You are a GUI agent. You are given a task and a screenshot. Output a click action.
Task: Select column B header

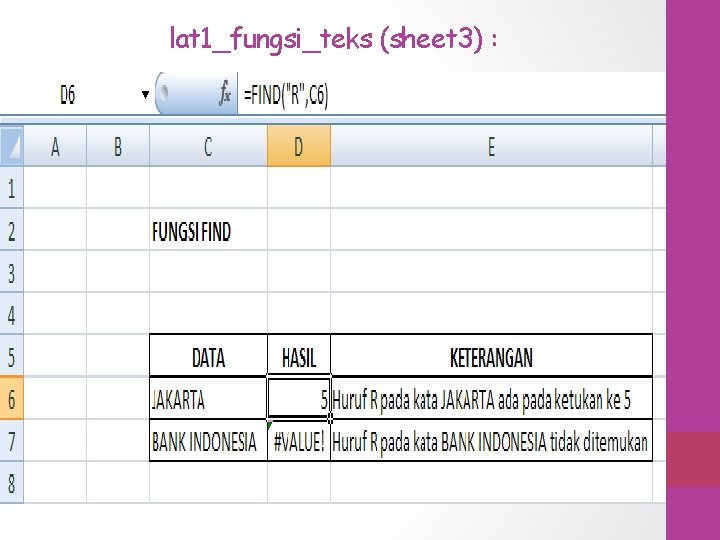click(118, 147)
